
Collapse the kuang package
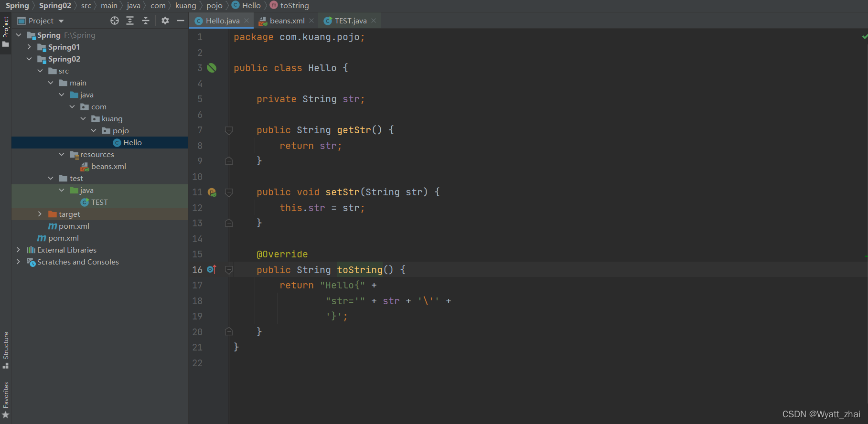[x=83, y=119]
